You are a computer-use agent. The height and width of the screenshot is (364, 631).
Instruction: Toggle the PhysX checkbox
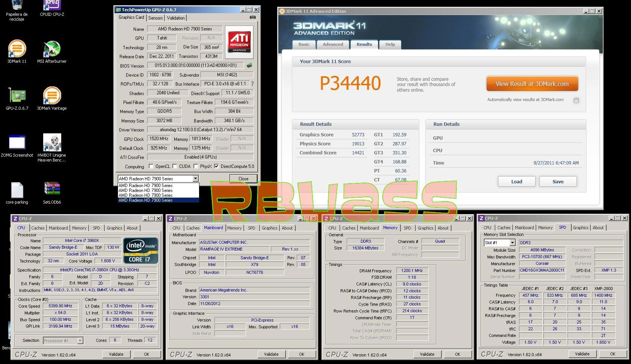click(x=196, y=166)
